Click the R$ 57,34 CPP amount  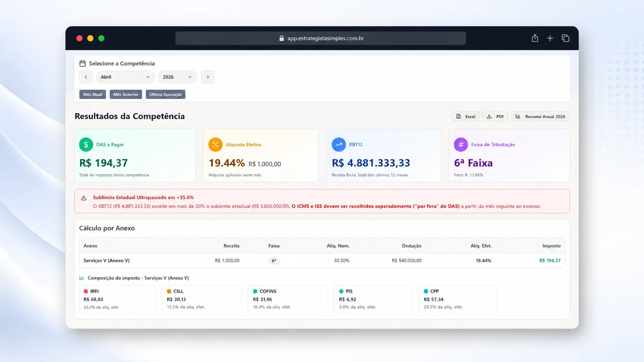pos(434,299)
